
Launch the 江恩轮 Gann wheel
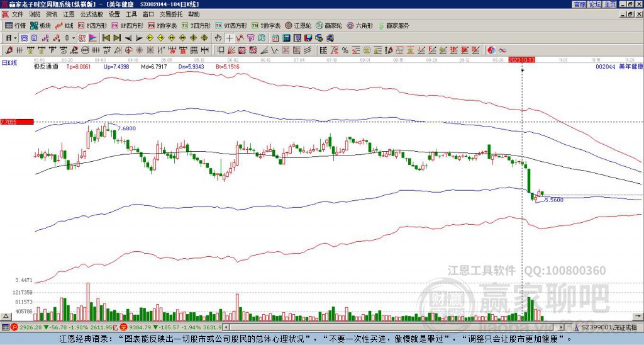tap(298, 25)
